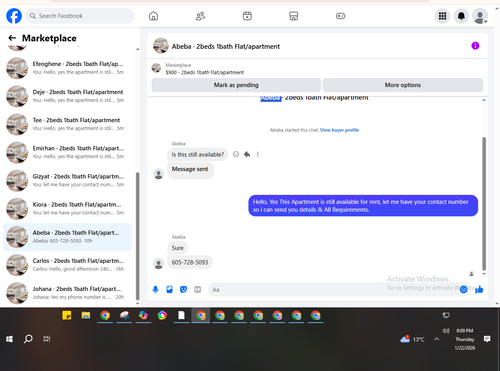Click the Search Facebook field
500x371 pixels.
tap(80, 16)
